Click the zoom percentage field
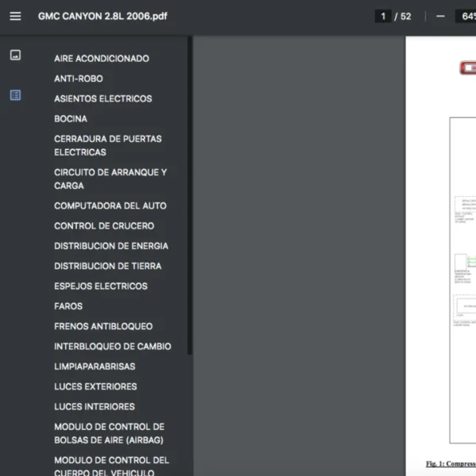This screenshot has height=476, width=476. 466,16
